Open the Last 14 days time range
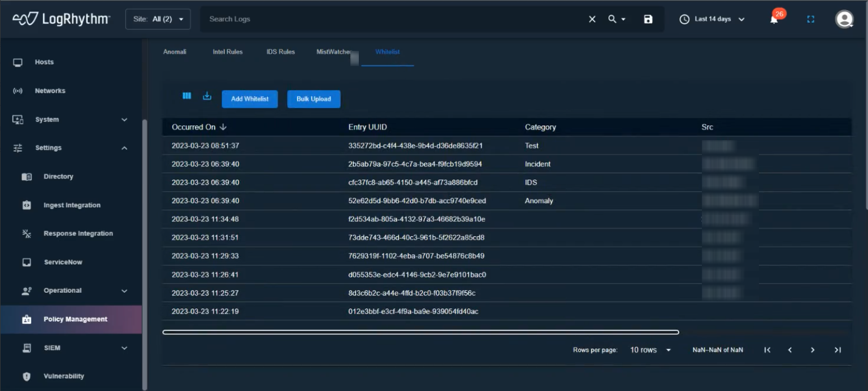Image resolution: width=868 pixels, height=391 pixels. (712, 19)
